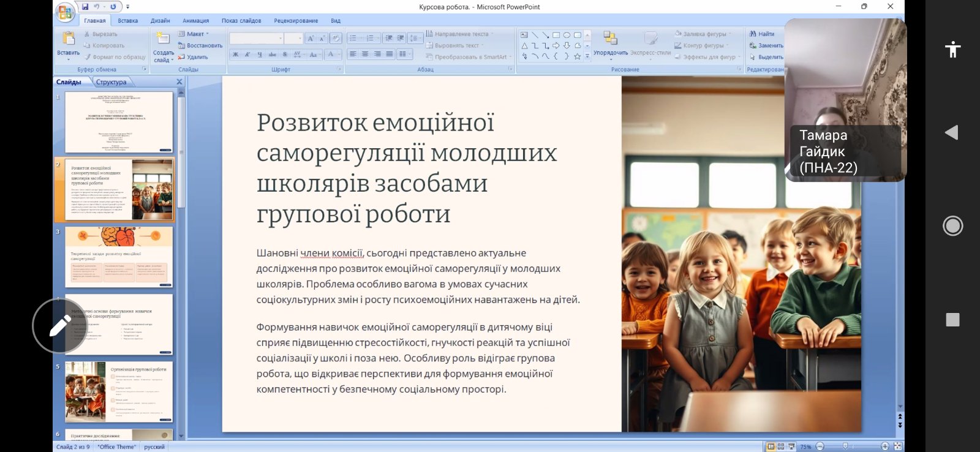Click the Заменить button
The height and width of the screenshot is (452, 980).
(766, 45)
